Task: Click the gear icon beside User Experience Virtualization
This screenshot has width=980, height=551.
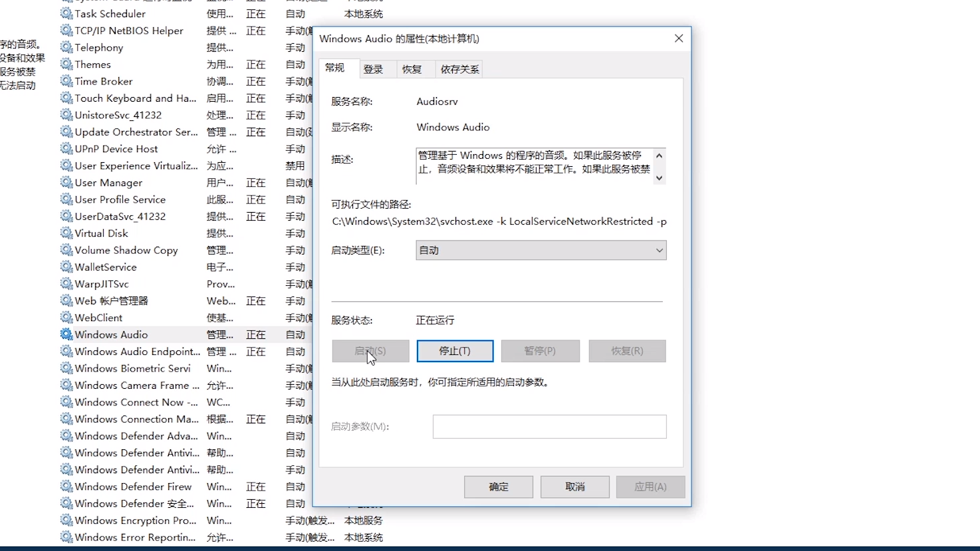Action: [66, 165]
